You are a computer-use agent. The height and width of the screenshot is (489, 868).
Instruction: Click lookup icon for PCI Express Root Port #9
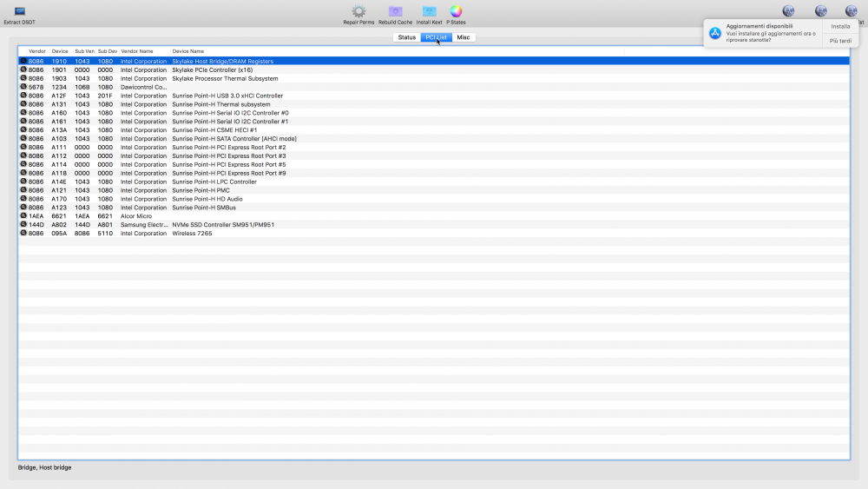(23, 173)
